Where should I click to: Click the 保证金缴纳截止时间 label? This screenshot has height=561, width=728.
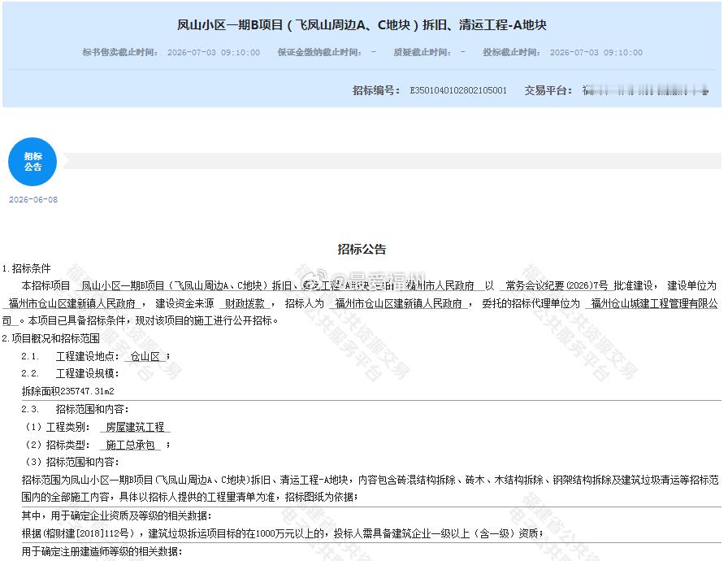click(319, 53)
